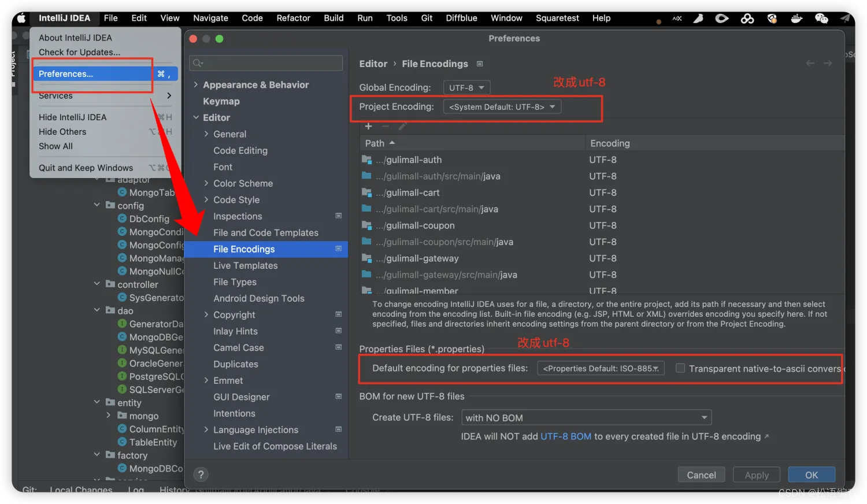Select .../gulimall-cart/src/main/java path row

click(602, 209)
